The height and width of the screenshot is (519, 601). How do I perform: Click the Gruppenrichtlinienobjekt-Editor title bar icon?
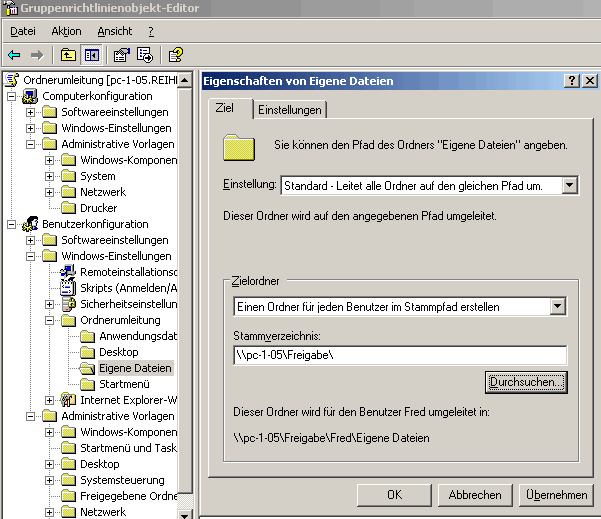coord(10,8)
